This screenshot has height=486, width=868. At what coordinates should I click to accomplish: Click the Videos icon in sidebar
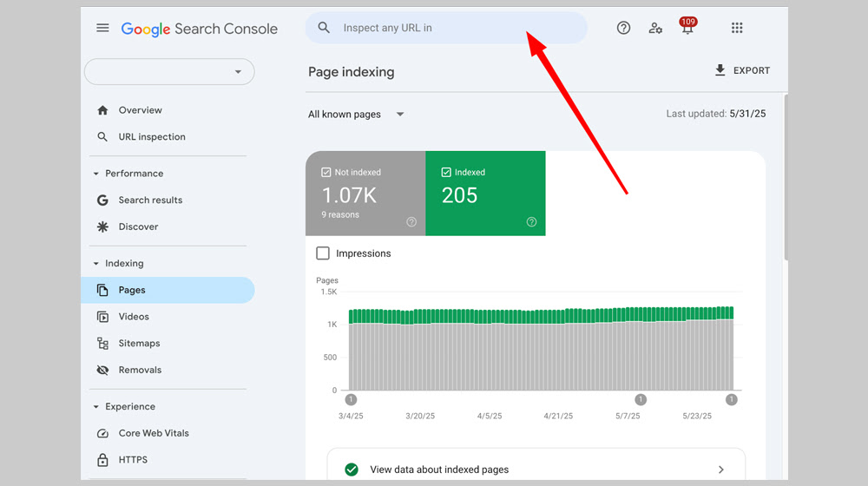[x=102, y=317]
